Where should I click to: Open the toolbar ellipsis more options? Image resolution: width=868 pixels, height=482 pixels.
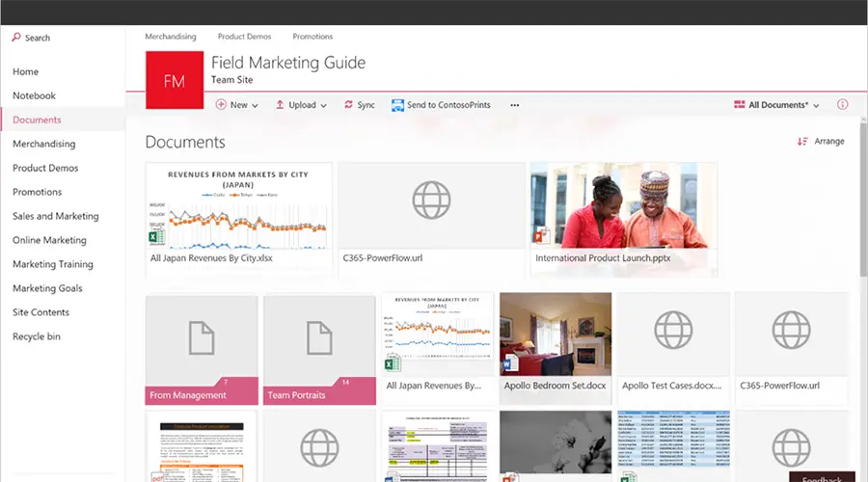pos(514,105)
